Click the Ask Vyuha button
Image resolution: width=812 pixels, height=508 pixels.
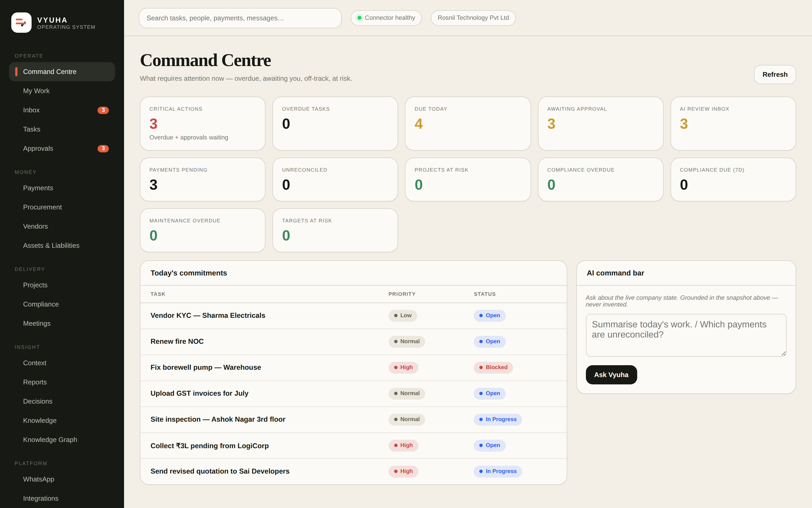(611, 375)
